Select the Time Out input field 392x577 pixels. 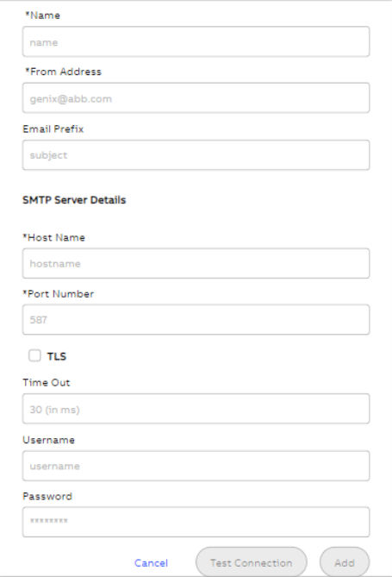[x=196, y=409]
